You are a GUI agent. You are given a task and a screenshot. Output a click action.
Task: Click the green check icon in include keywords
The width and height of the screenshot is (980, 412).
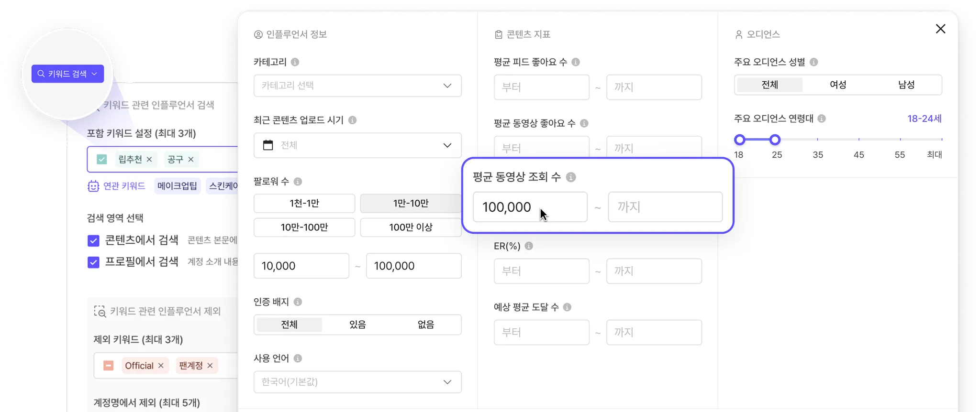tap(102, 160)
